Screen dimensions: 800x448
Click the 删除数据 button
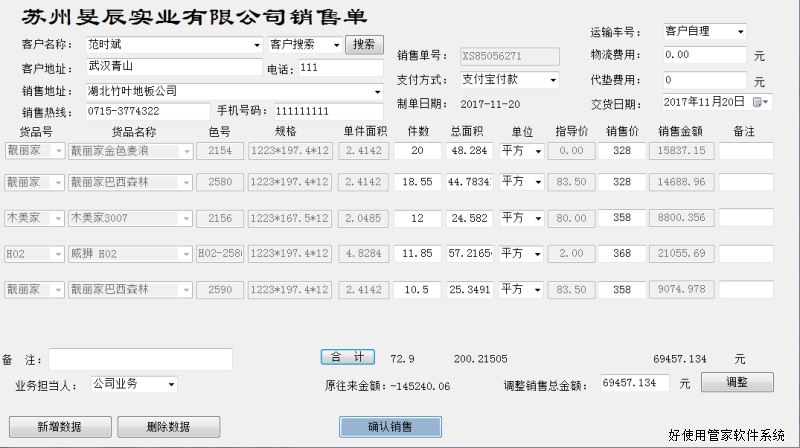tap(168, 426)
